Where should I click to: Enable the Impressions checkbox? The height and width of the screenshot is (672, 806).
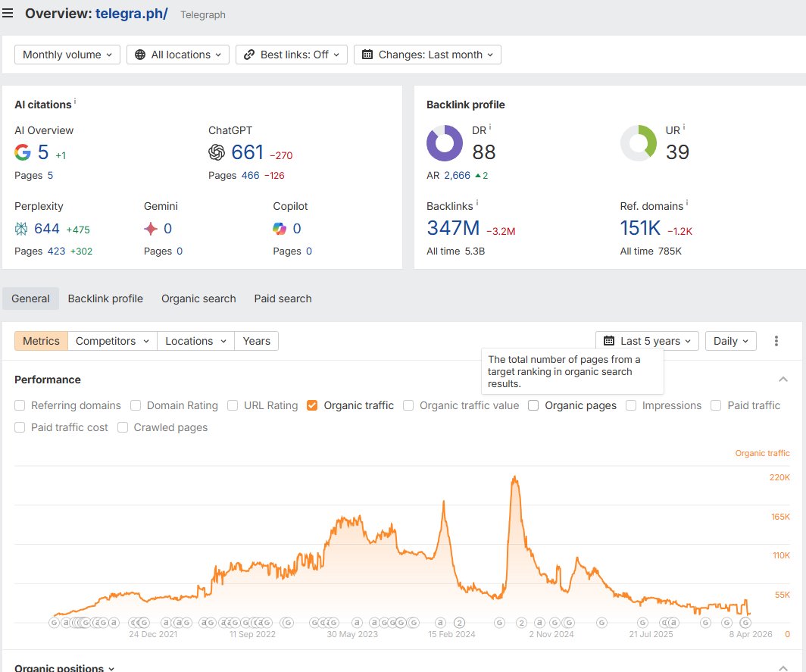[631, 405]
